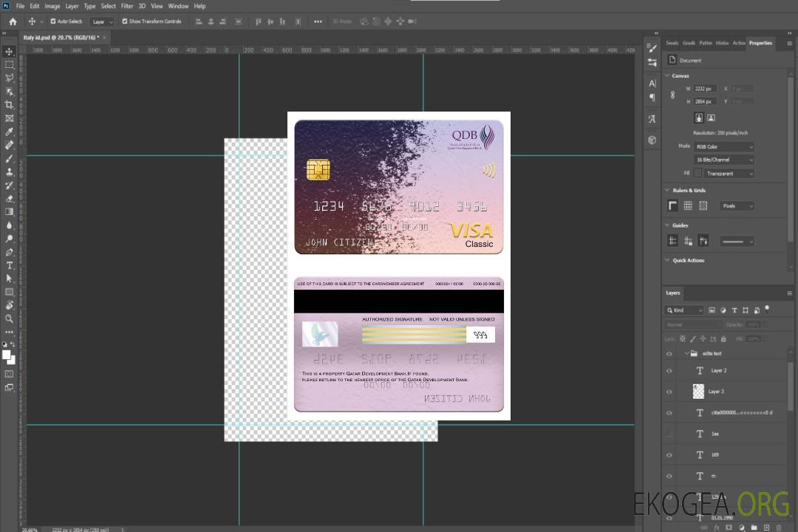Open the Window menu
Screen dimensions: 798x532
[178, 6]
